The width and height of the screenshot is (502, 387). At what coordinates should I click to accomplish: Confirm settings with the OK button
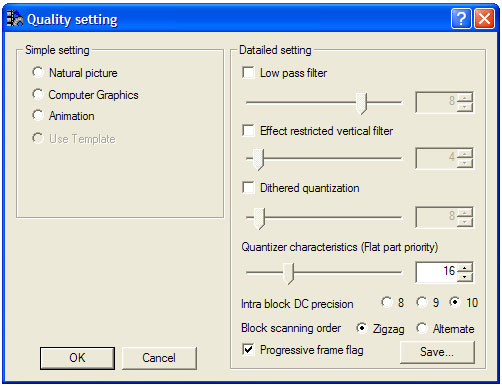77,358
